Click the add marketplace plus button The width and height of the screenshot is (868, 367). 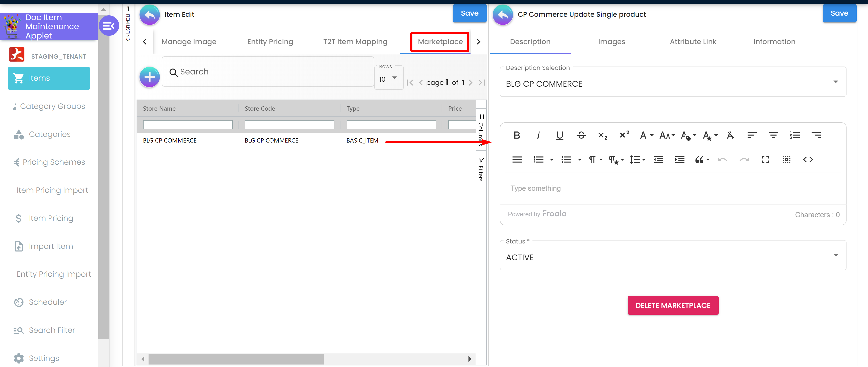(x=150, y=77)
